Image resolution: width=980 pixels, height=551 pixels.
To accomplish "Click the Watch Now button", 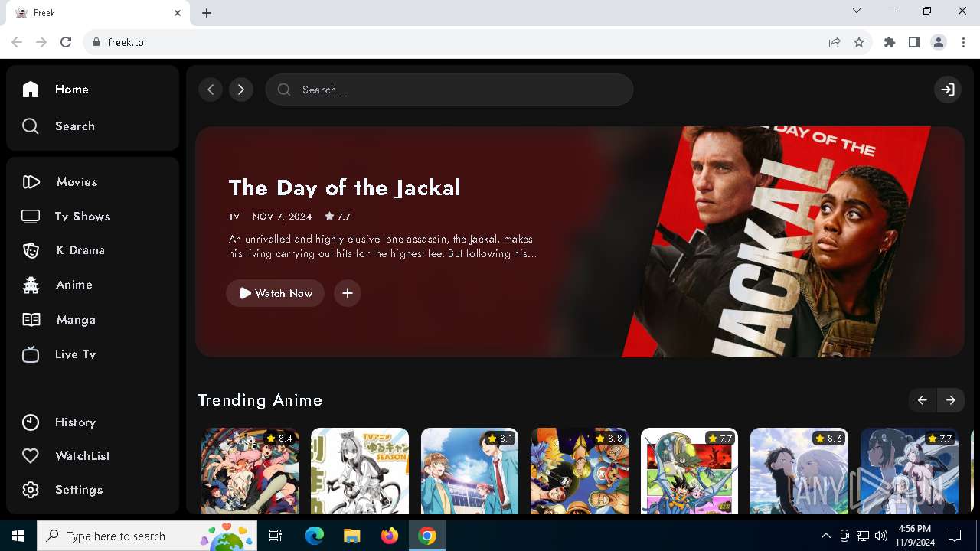I will tap(275, 293).
